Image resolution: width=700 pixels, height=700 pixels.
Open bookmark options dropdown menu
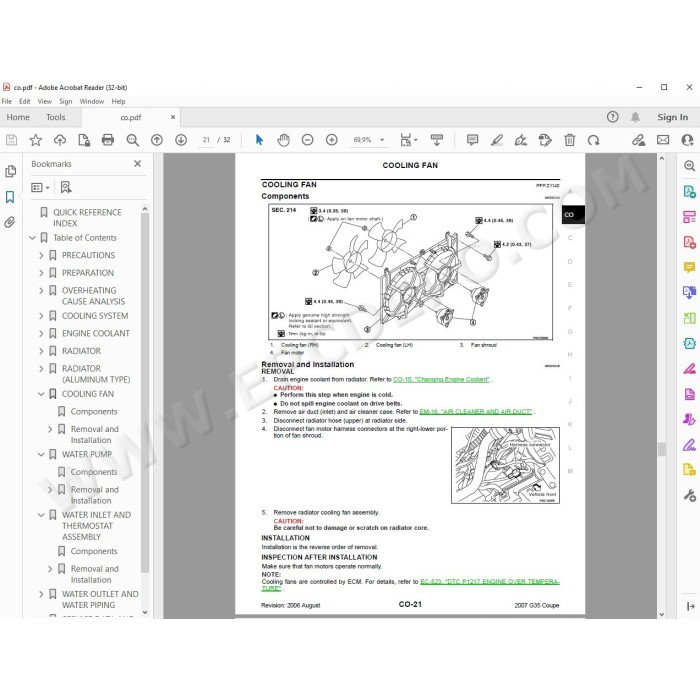[40, 188]
